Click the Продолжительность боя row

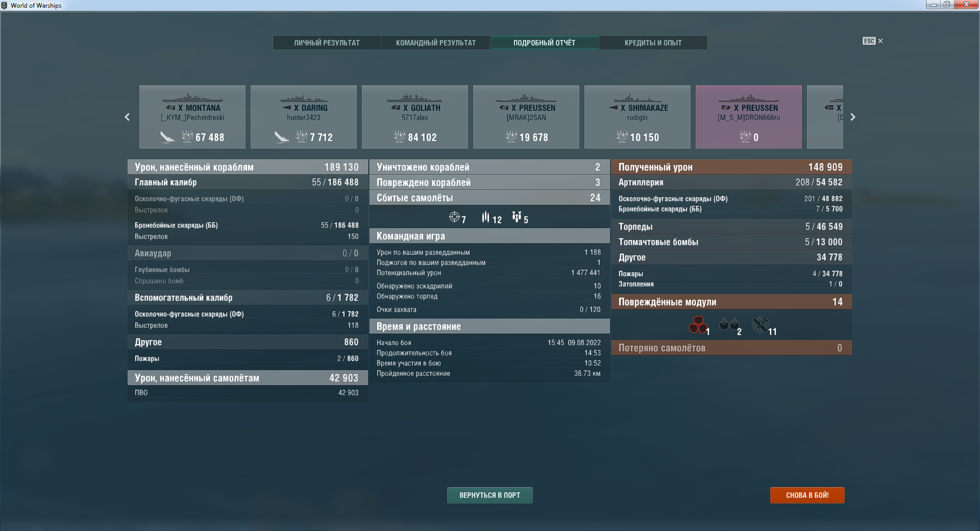488,353
